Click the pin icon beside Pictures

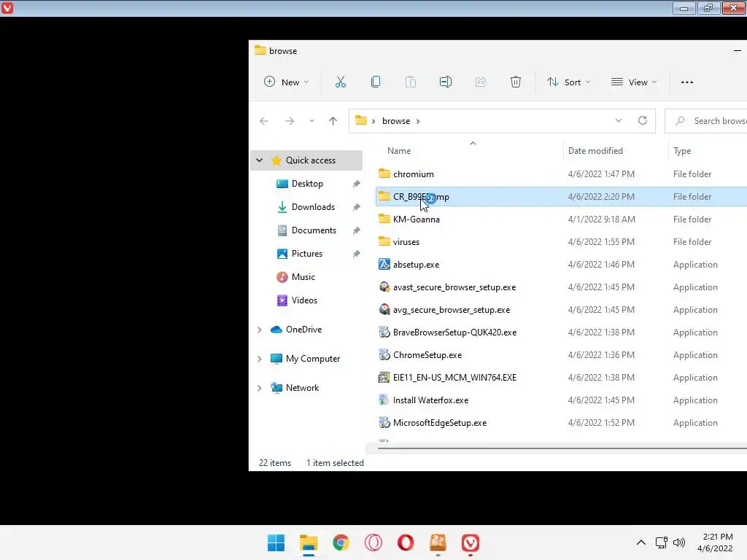click(356, 254)
